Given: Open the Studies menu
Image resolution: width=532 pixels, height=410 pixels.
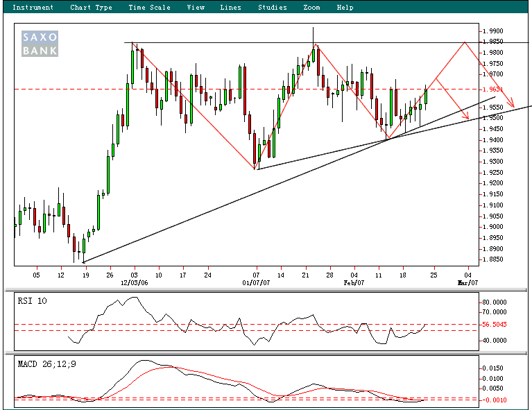Looking at the screenshot, I should click(x=273, y=7).
